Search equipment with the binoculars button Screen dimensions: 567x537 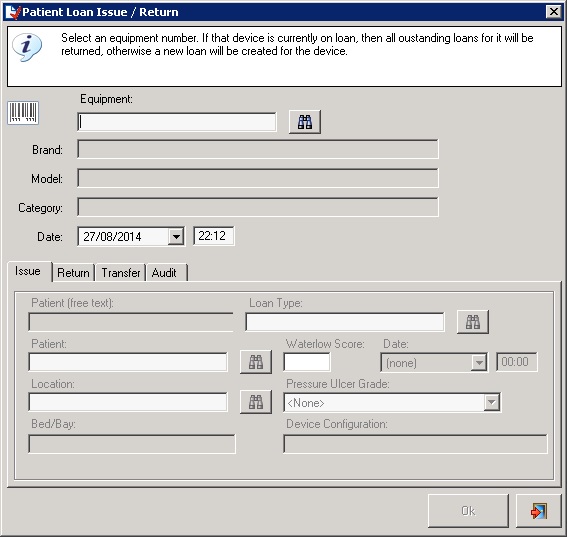(305, 122)
